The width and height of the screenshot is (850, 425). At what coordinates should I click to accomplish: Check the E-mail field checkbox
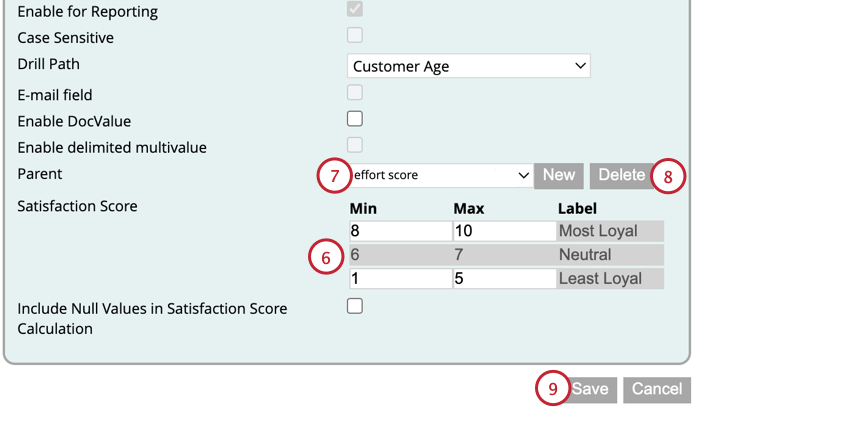pyautogui.click(x=355, y=93)
